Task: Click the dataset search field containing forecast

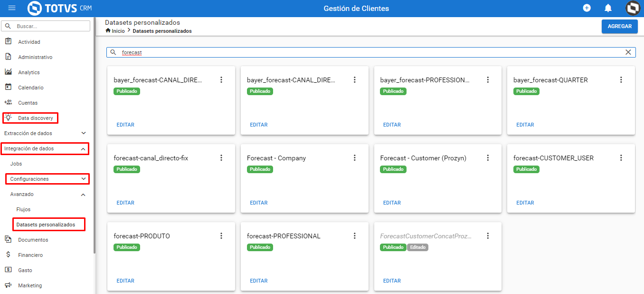Action: click(x=371, y=52)
